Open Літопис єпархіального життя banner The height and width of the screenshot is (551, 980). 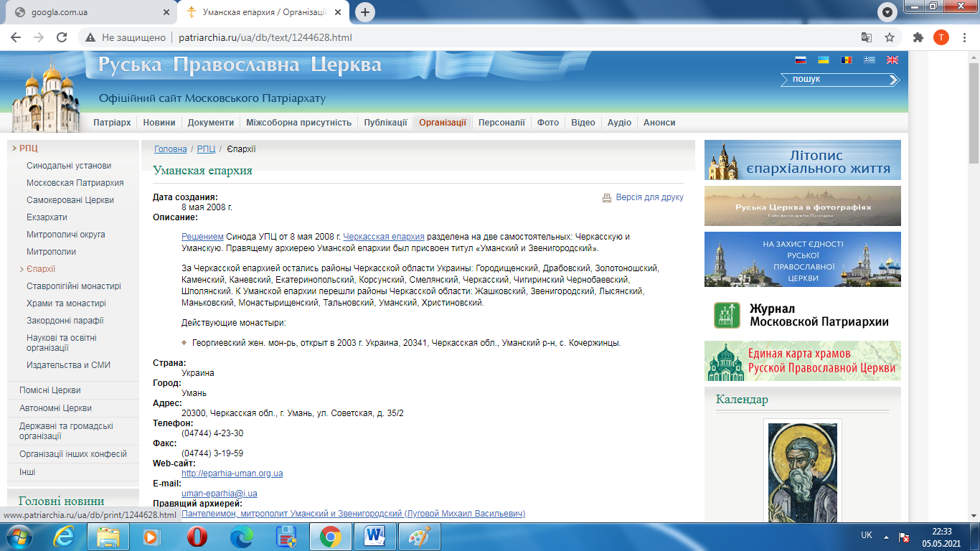tap(803, 160)
